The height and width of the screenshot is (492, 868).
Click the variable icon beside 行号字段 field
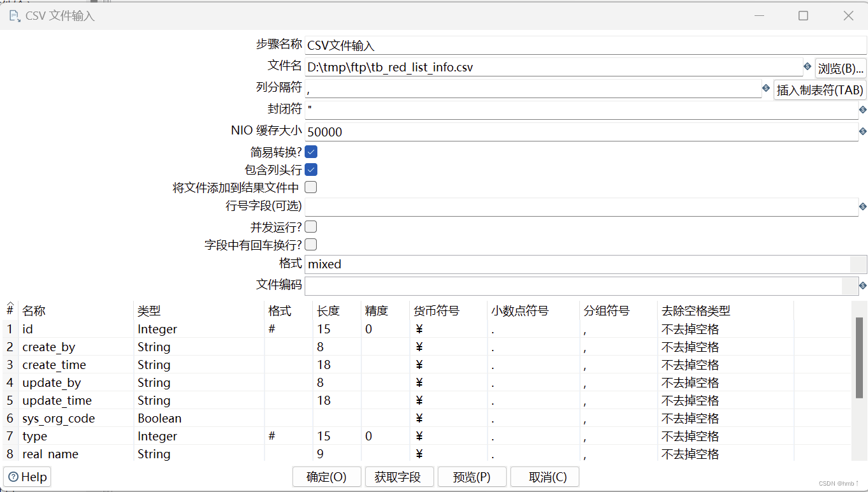click(x=863, y=206)
